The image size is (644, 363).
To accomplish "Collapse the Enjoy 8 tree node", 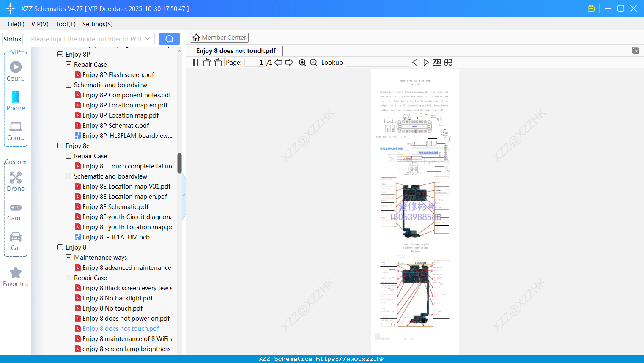I will pos(60,247).
